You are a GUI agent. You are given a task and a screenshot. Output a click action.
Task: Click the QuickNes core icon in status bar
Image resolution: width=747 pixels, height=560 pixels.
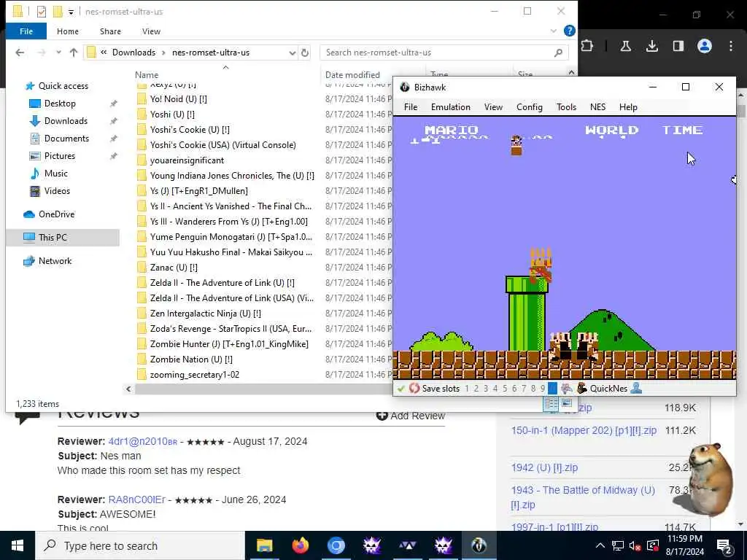581,388
